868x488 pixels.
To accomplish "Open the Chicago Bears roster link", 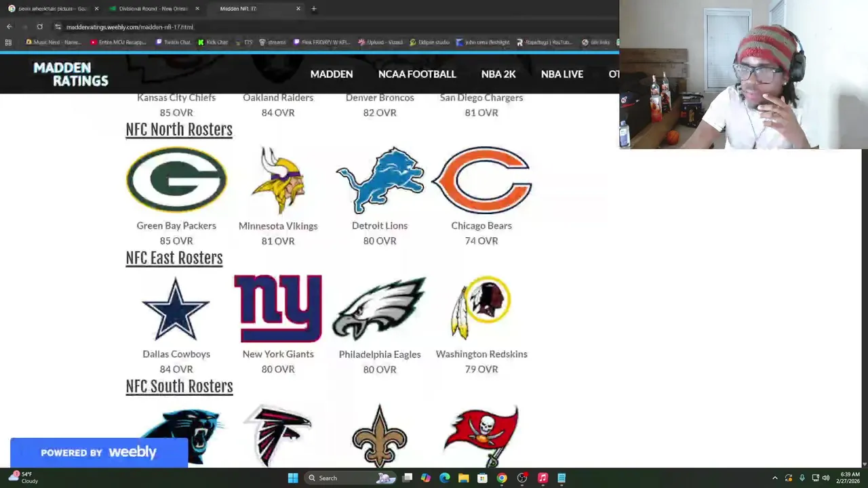I will (x=481, y=226).
